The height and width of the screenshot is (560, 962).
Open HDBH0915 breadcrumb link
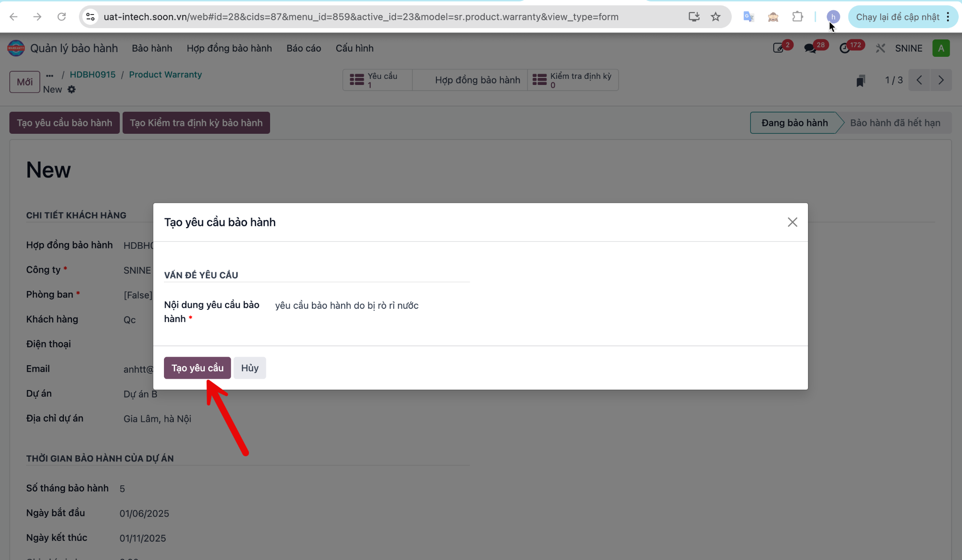[93, 75]
